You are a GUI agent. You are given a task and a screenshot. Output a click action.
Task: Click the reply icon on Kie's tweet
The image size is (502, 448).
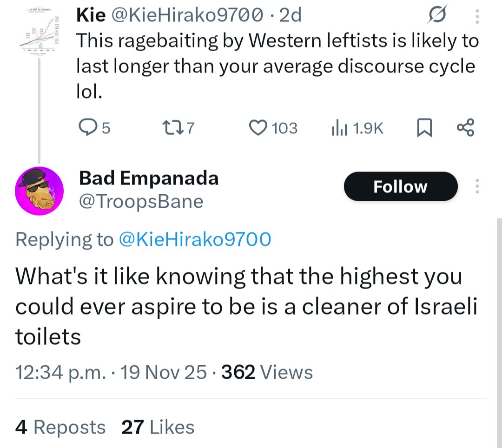[x=86, y=127]
